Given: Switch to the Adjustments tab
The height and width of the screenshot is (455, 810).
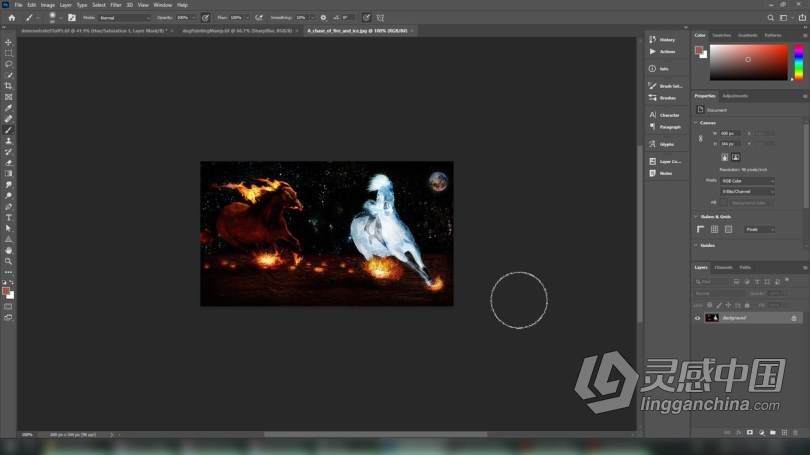Looking at the screenshot, I should point(735,96).
